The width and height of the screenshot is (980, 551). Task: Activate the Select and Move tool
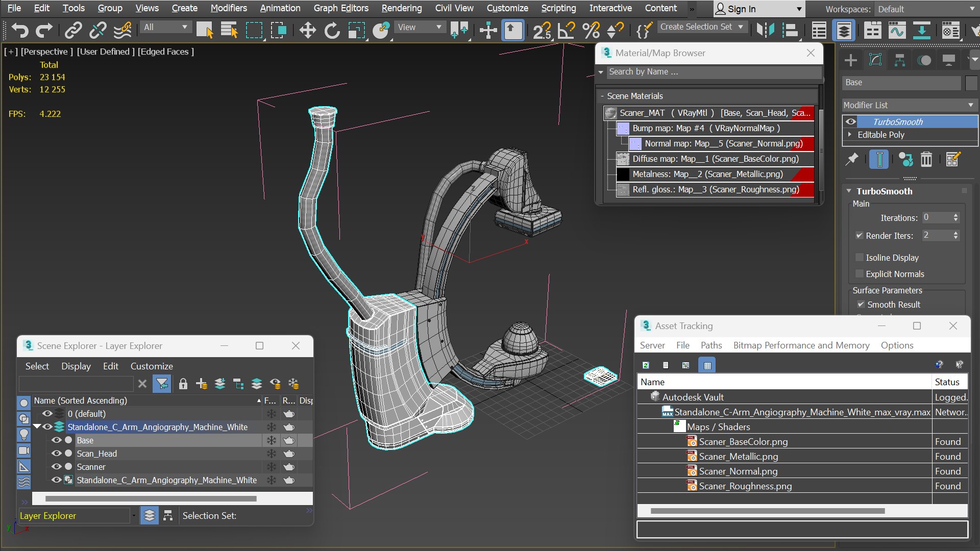tap(307, 31)
